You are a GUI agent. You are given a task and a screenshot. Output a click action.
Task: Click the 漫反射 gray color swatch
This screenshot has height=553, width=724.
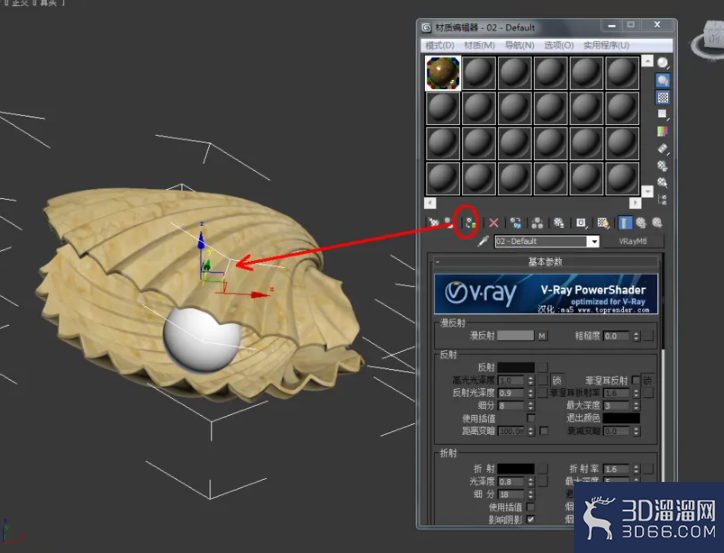515,336
